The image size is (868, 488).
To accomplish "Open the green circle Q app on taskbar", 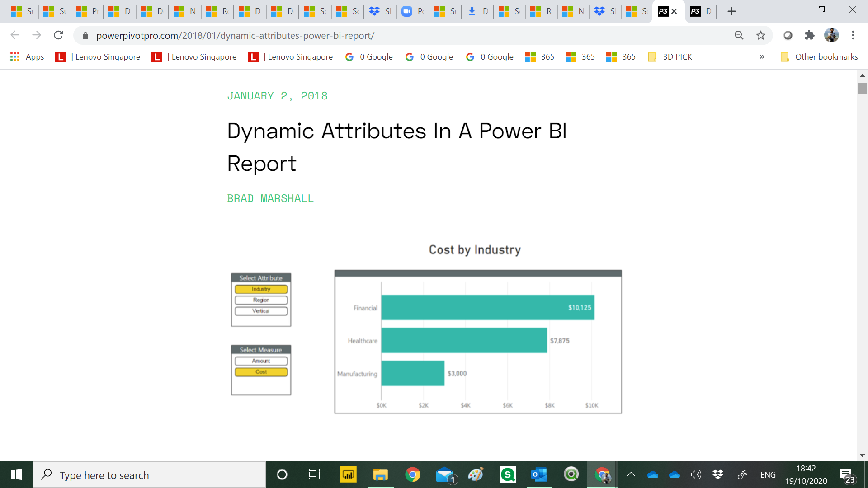I will (x=571, y=474).
